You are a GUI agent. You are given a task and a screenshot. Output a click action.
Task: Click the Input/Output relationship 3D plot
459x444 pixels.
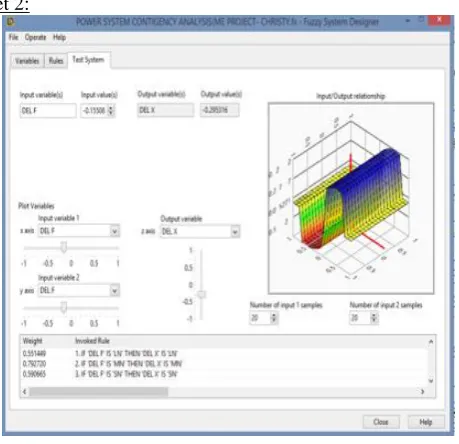click(351, 198)
